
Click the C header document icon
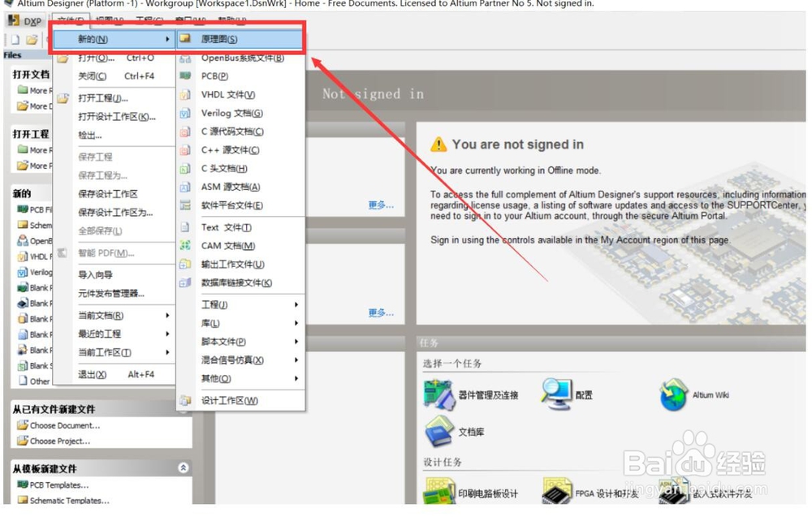pos(185,169)
